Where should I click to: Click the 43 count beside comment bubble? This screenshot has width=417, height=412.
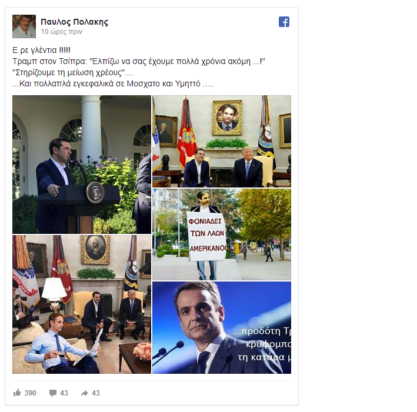click(64, 393)
